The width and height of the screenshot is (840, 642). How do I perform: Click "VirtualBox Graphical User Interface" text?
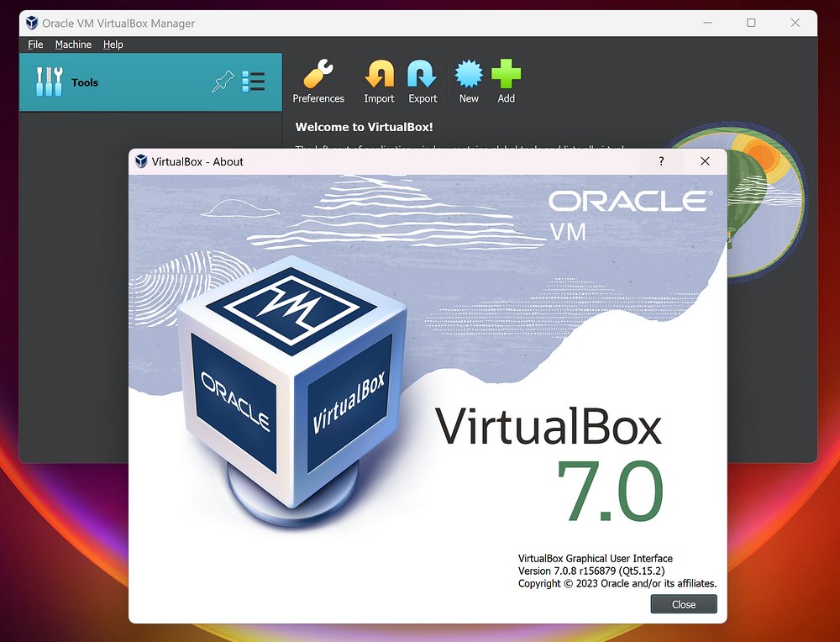tap(596, 559)
